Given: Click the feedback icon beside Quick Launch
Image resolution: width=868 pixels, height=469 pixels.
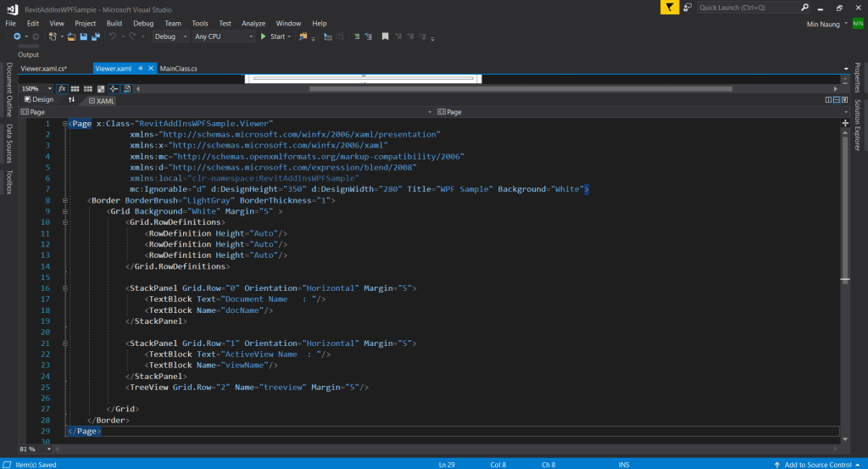Looking at the screenshot, I should coord(687,7).
